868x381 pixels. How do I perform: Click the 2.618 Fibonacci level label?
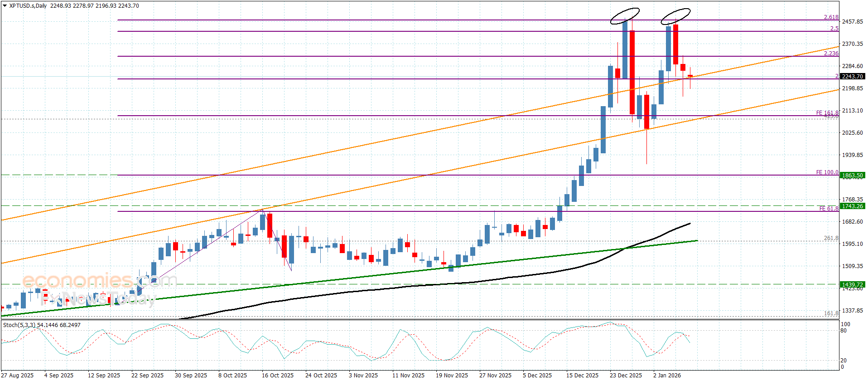pyautogui.click(x=831, y=17)
